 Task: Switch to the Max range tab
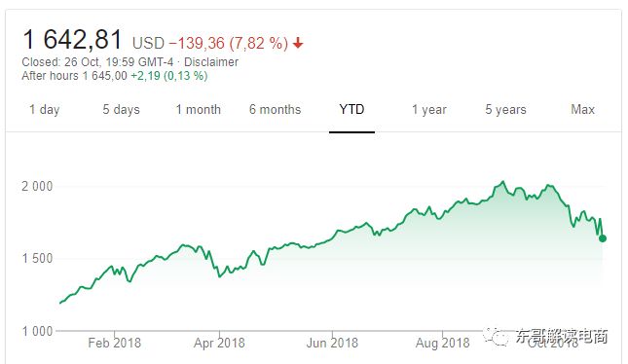pos(582,109)
